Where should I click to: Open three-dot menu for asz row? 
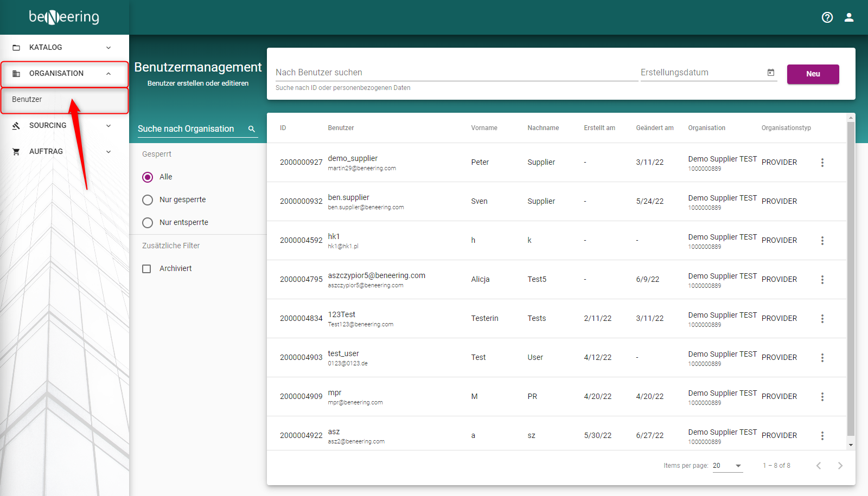pyautogui.click(x=822, y=436)
